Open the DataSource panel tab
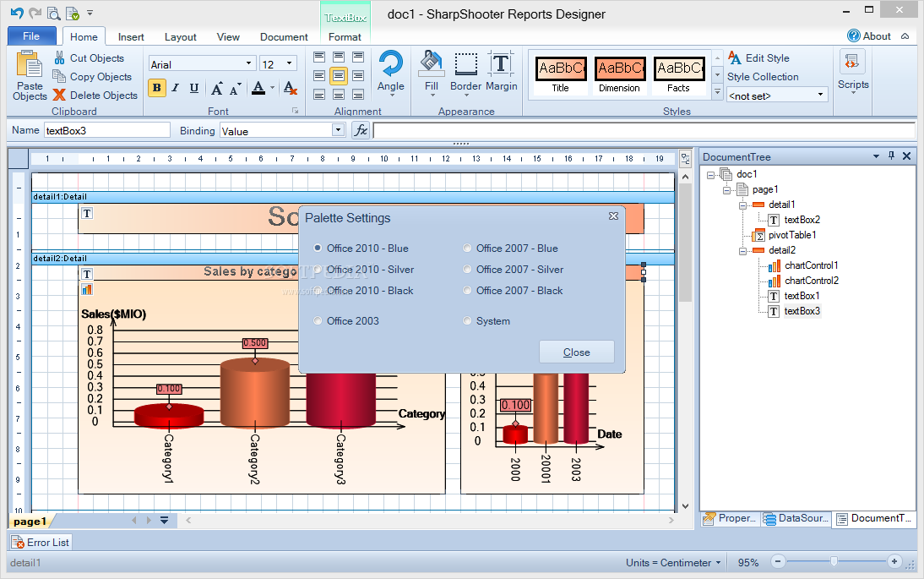Screen dimensions: 924x579 tap(796, 518)
